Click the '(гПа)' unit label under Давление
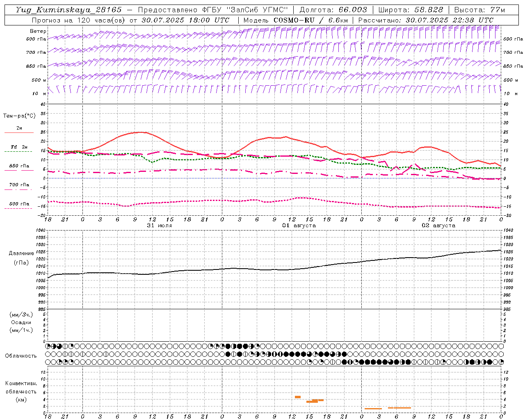The width and height of the screenshot is (525, 420). pos(21,262)
